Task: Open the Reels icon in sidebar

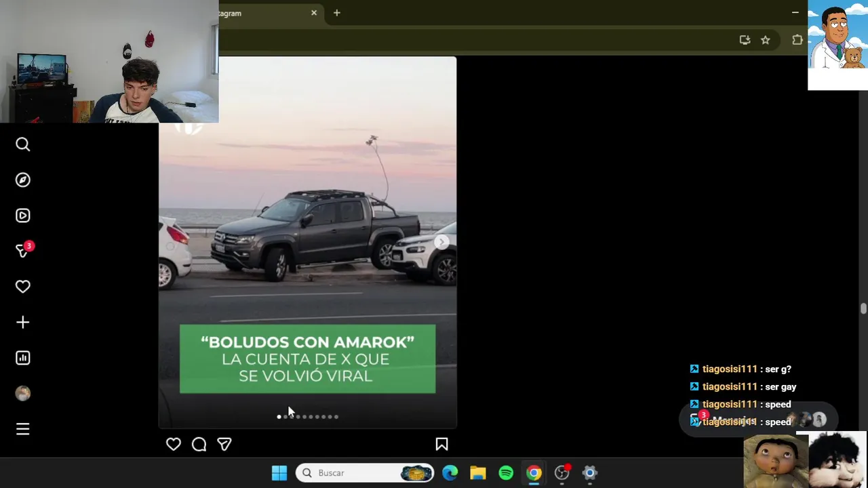Action: [23, 216]
